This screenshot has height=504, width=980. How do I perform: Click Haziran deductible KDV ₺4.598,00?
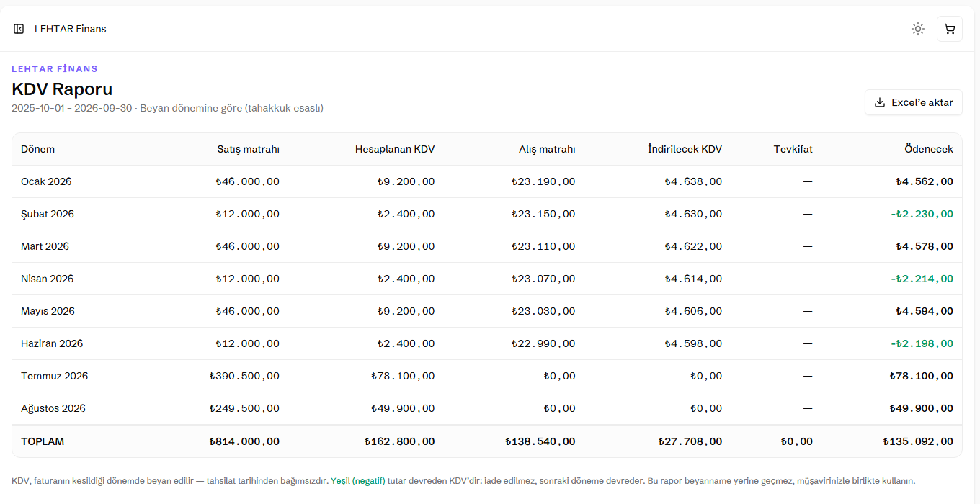(x=693, y=343)
